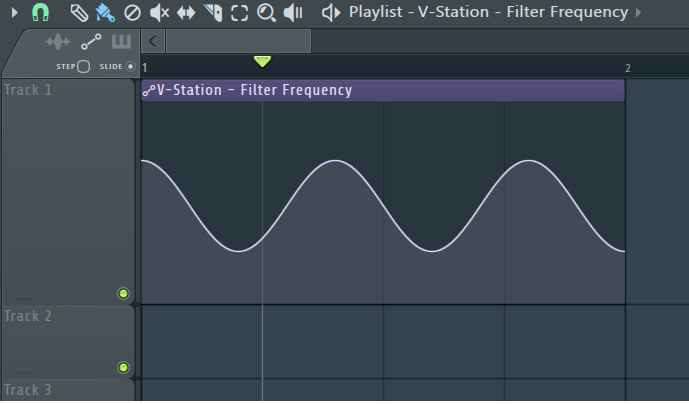
Task: Click bar 2 on the timeline ruler
Action: [x=628, y=68]
